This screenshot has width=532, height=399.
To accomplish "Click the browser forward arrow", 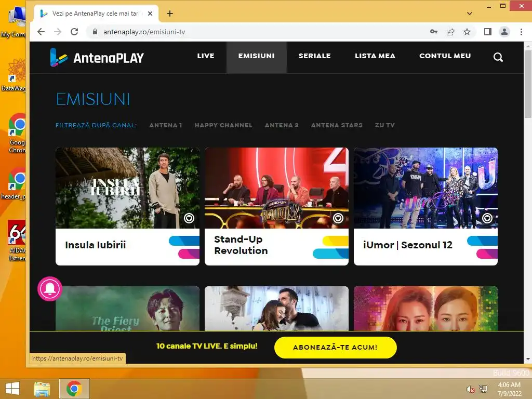I will pyautogui.click(x=58, y=32).
